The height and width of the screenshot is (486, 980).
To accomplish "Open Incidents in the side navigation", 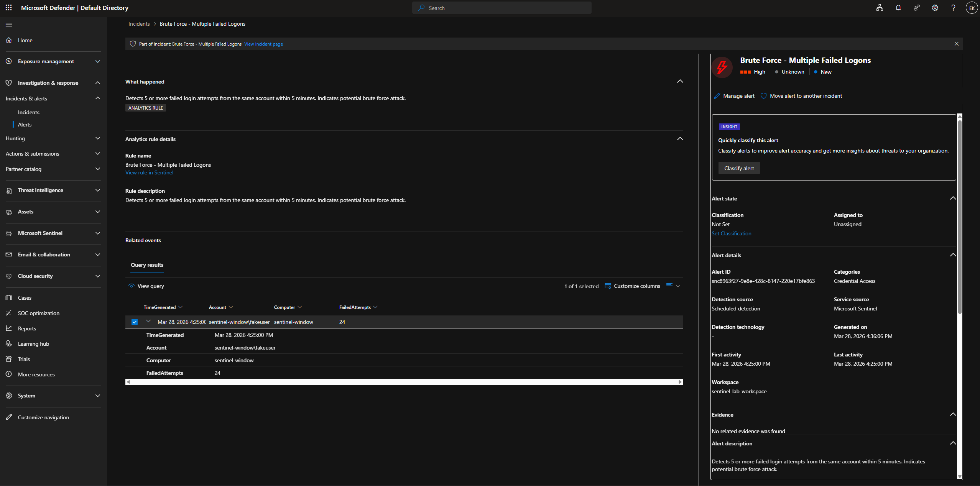I will (29, 112).
